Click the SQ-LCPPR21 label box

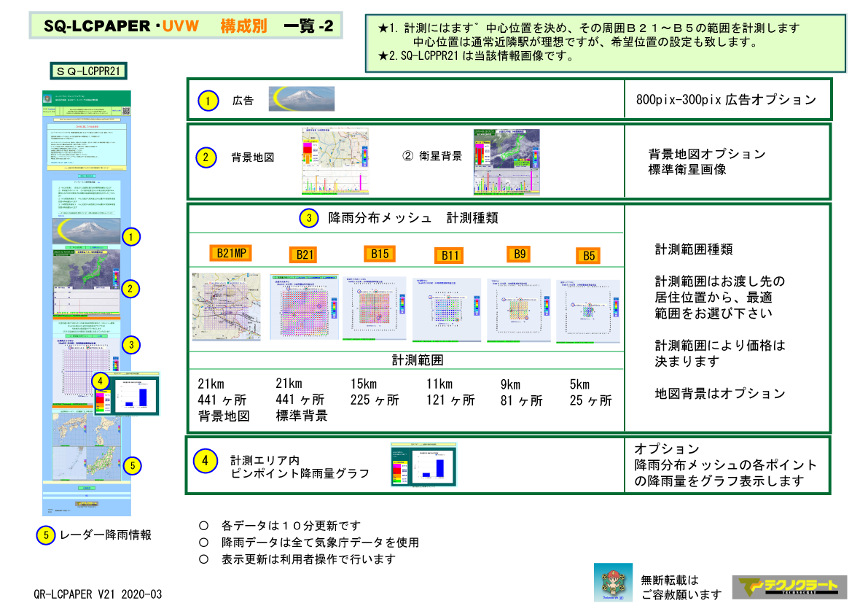[89, 71]
